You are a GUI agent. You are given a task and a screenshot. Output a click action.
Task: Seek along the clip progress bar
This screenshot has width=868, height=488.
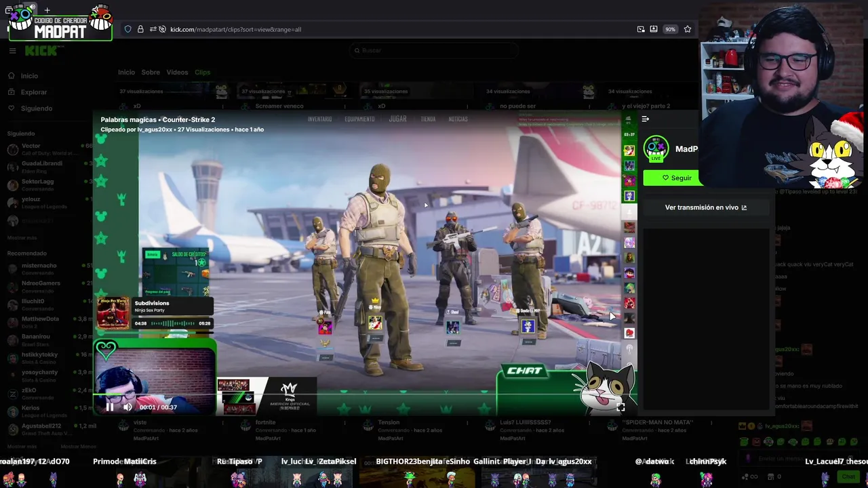(x=366, y=394)
